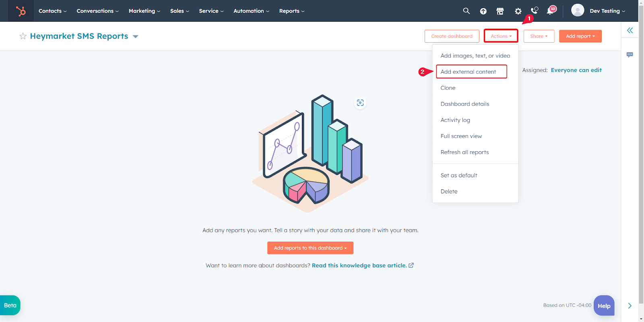Click the Beta badge button
The image size is (644, 322).
click(10, 306)
